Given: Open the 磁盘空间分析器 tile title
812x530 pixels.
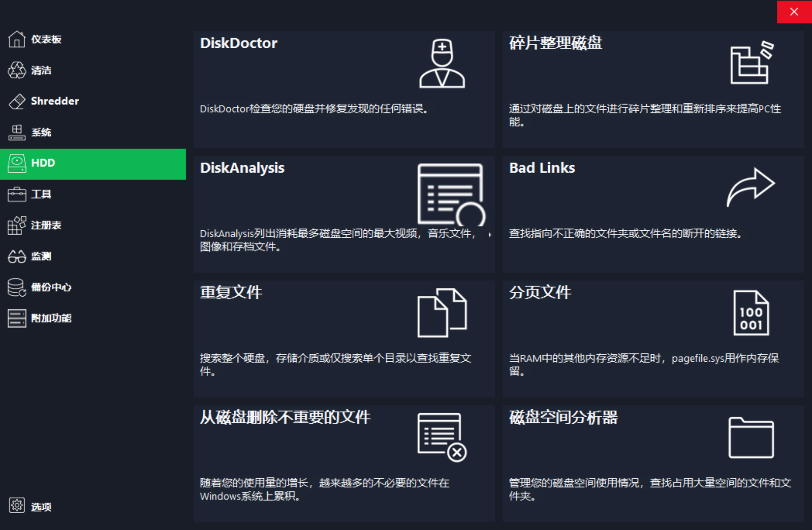Looking at the screenshot, I should tap(563, 417).
